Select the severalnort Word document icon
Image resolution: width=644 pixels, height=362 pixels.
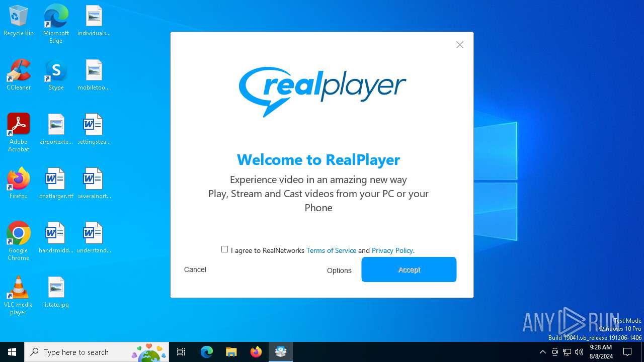(x=94, y=184)
